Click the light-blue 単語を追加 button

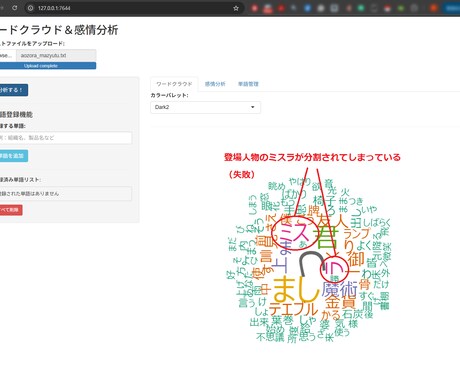(x=13, y=156)
